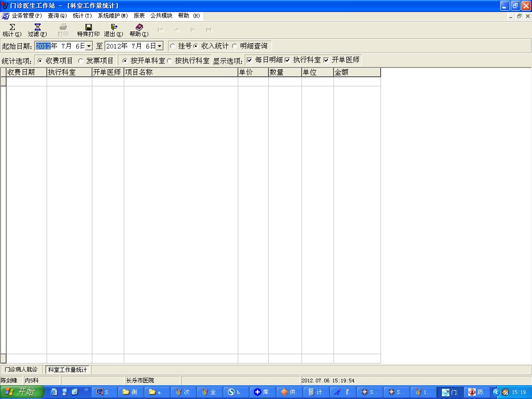Viewport: 532px width, 399px height.
Task: Click the 单位 column header
Action: click(x=318, y=72)
